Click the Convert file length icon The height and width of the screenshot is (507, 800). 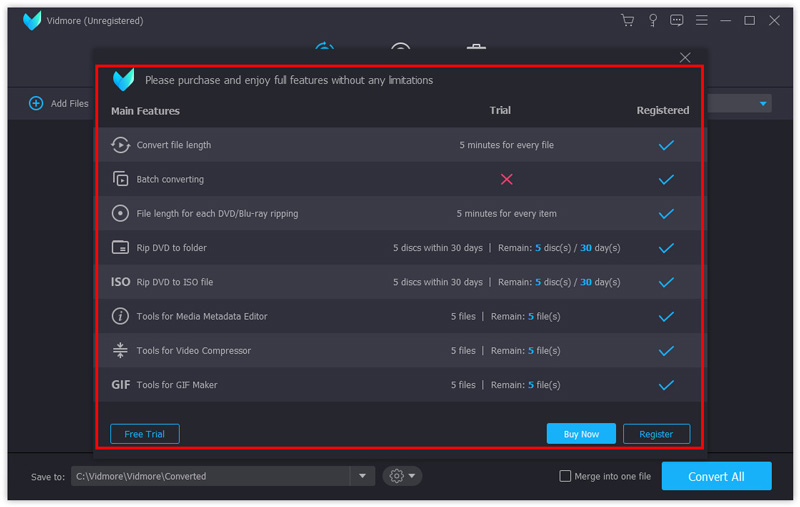[x=120, y=145]
